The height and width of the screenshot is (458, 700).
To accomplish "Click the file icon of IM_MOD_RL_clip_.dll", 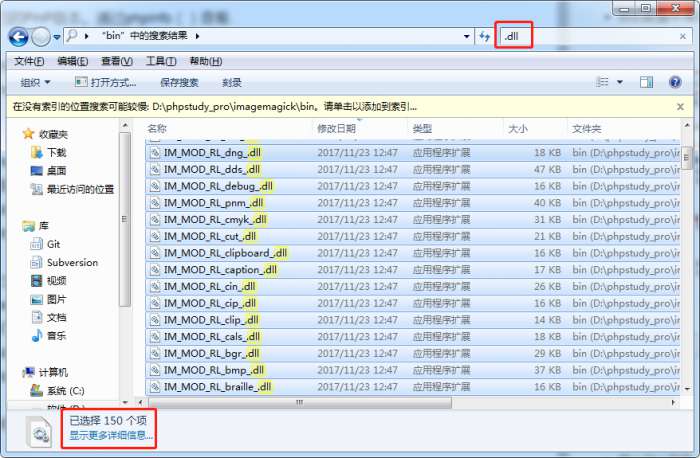I will (x=154, y=320).
